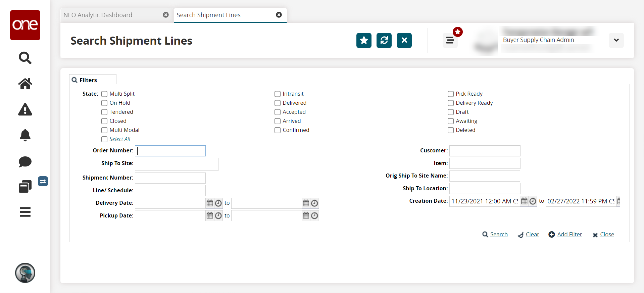Image resolution: width=644 pixels, height=293 pixels.
Task: Select the Search Shipment Lines tab
Action: pos(208,15)
